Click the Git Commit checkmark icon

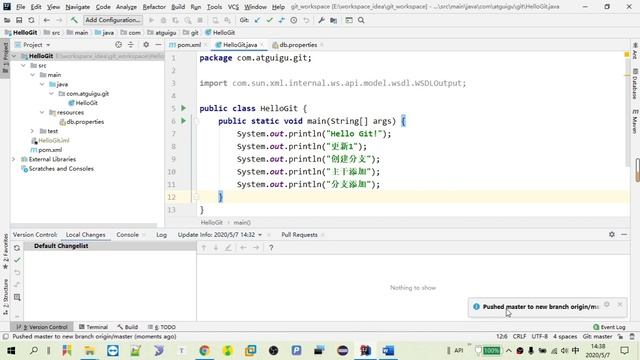pyautogui.click(x=269, y=20)
